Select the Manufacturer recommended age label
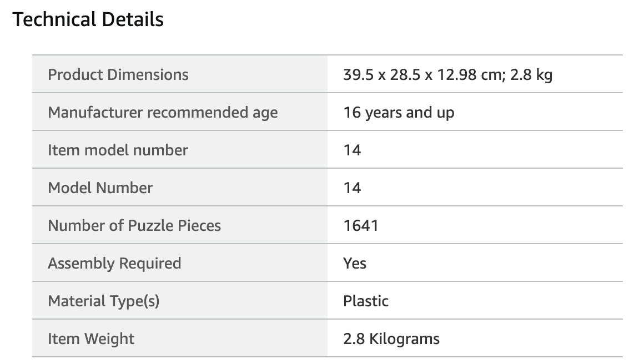Screen dimensions: 634x364 point(163,113)
